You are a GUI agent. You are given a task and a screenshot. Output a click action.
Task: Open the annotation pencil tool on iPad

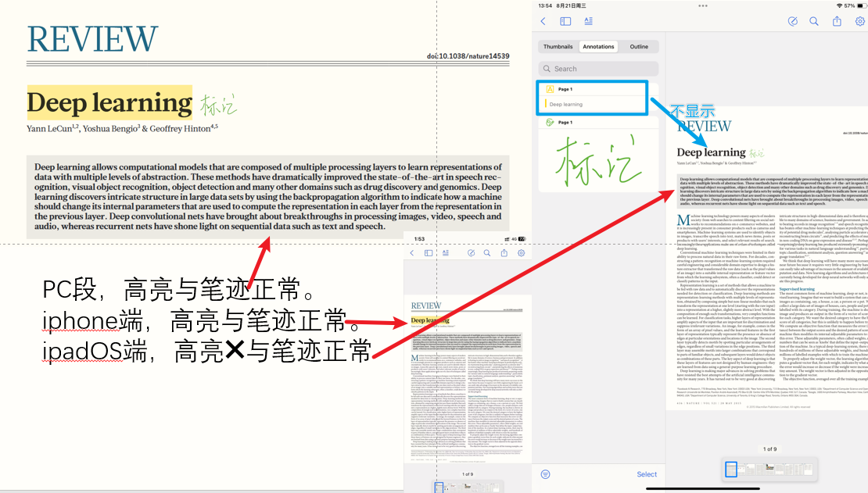coord(793,21)
